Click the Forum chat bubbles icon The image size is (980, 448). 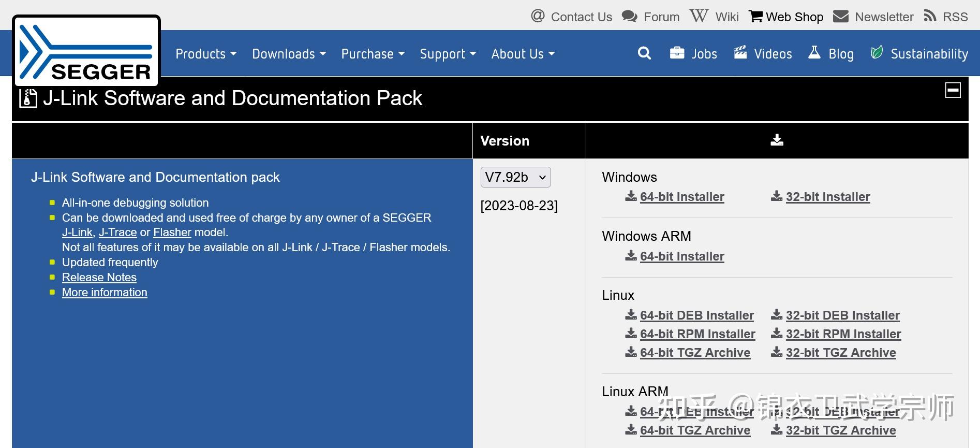(630, 16)
